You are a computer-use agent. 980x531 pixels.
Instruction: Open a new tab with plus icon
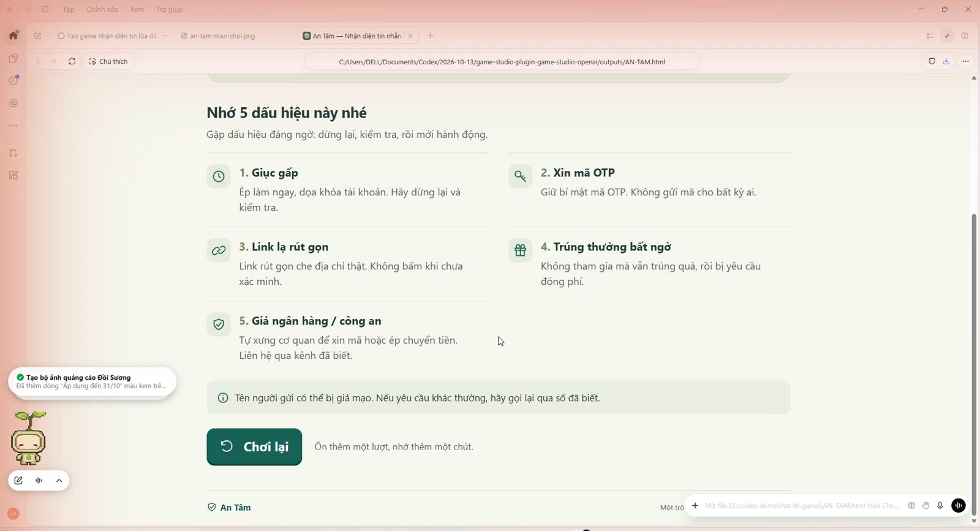point(430,36)
